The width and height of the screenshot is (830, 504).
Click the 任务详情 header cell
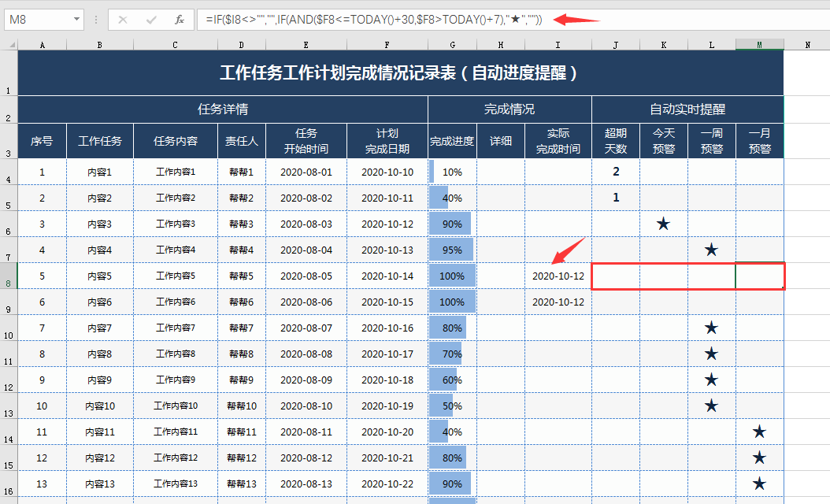point(223,109)
